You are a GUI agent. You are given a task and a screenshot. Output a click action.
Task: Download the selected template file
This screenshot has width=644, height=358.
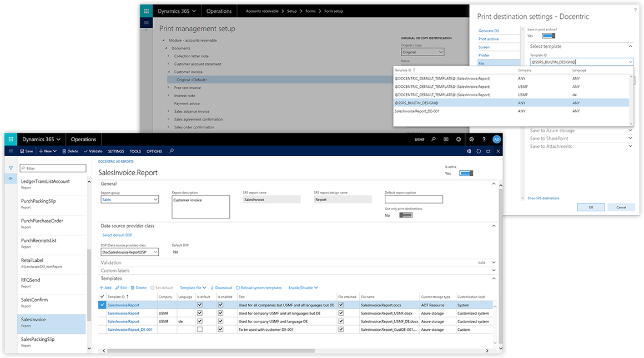pos(221,288)
